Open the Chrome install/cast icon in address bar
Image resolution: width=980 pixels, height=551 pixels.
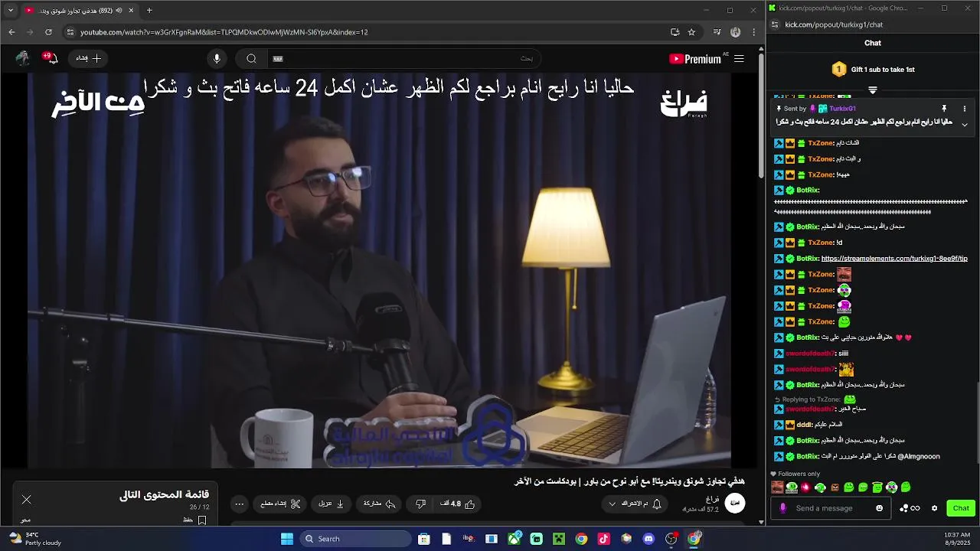tap(675, 32)
